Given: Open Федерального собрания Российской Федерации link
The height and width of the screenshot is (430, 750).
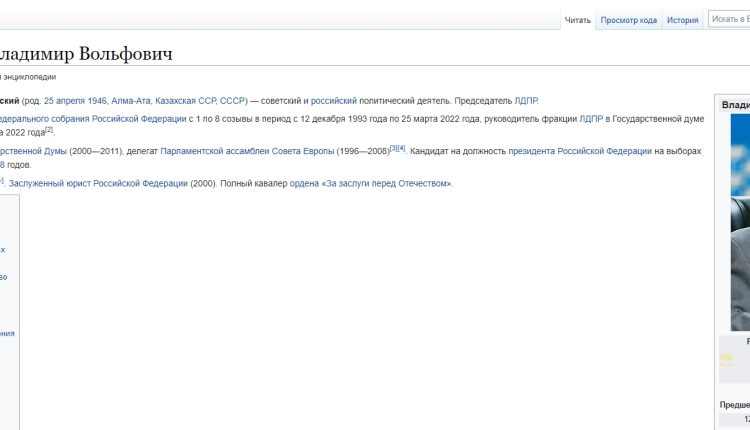Looking at the screenshot, I should (93, 119).
